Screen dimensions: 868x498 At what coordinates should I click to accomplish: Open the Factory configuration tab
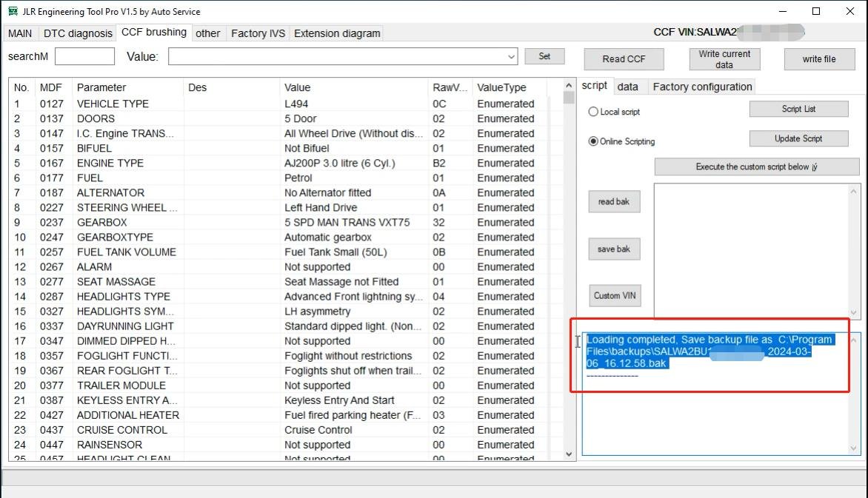pyautogui.click(x=703, y=87)
